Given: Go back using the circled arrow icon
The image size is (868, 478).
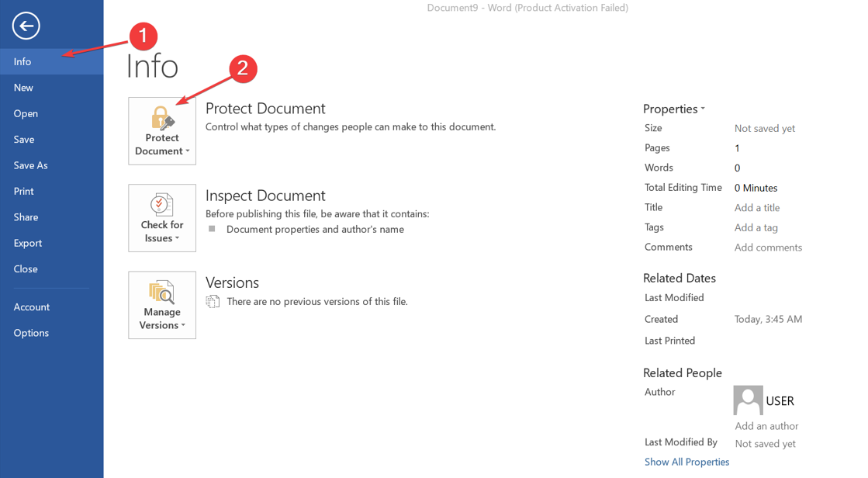Looking at the screenshot, I should tap(26, 26).
